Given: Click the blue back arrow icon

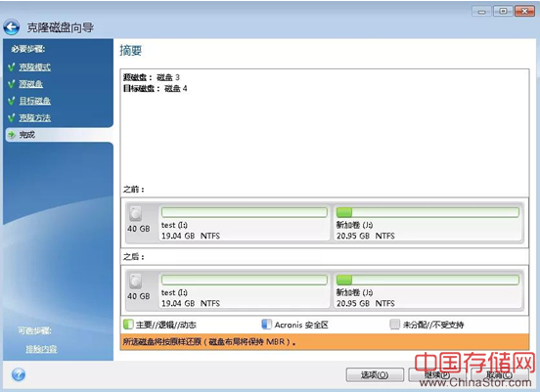Looking at the screenshot, I should coord(12,27).
